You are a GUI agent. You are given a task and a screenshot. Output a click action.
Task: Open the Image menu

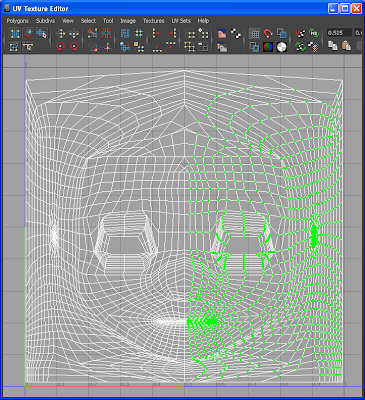[128, 21]
